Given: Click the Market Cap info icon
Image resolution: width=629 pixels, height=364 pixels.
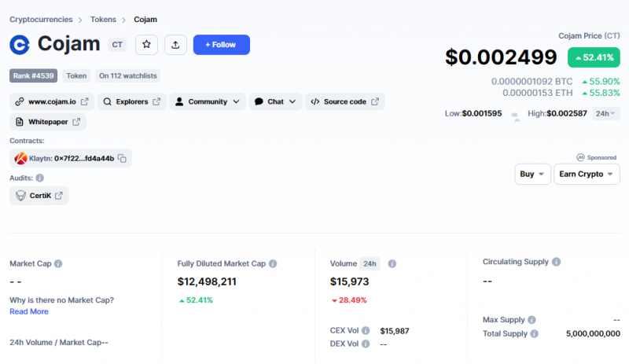Looking at the screenshot, I should (58, 263).
